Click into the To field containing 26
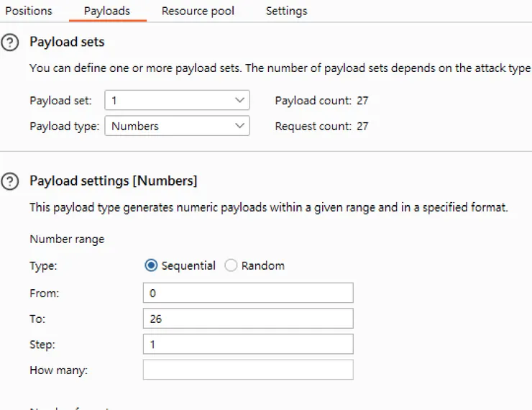This screenshot has width=532, height=410. click(248, 319)
